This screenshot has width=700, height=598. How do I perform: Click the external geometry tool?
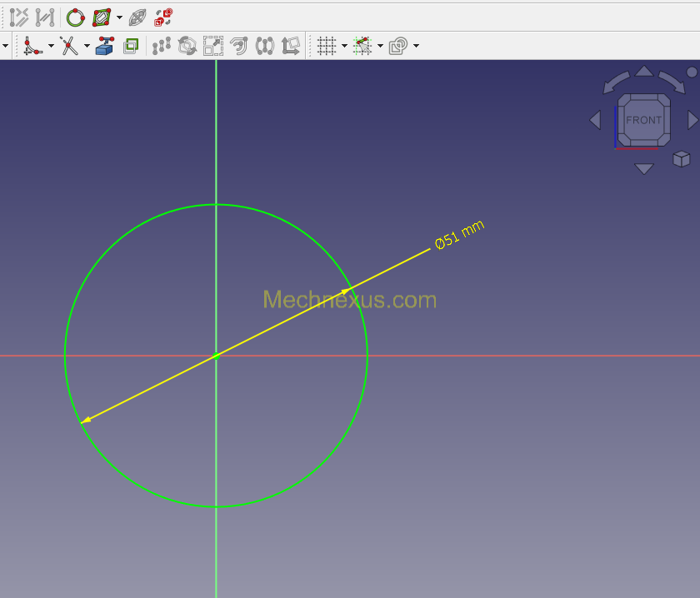click(x=104, y=46)
